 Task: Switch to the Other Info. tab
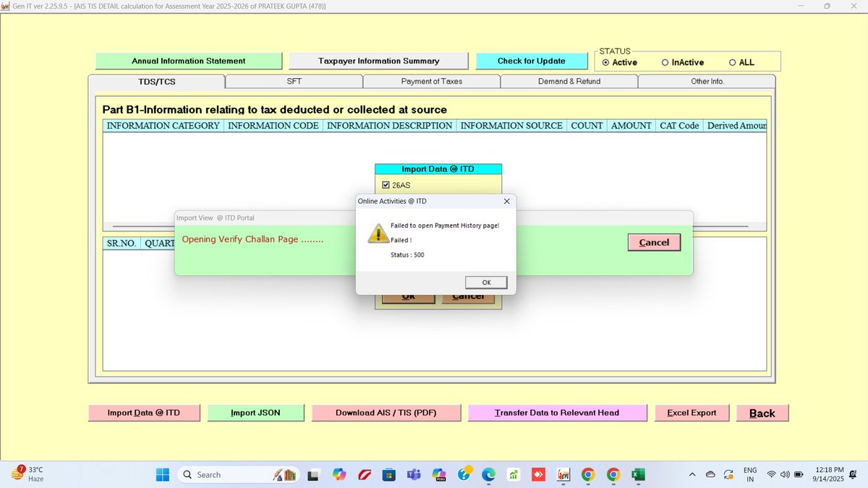click(x=707, y=82)
